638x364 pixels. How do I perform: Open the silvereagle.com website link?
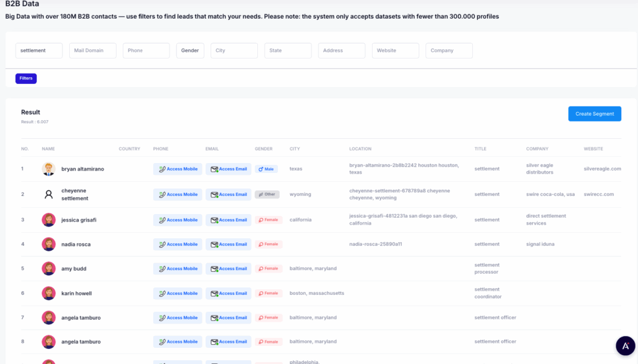[602, 169]
